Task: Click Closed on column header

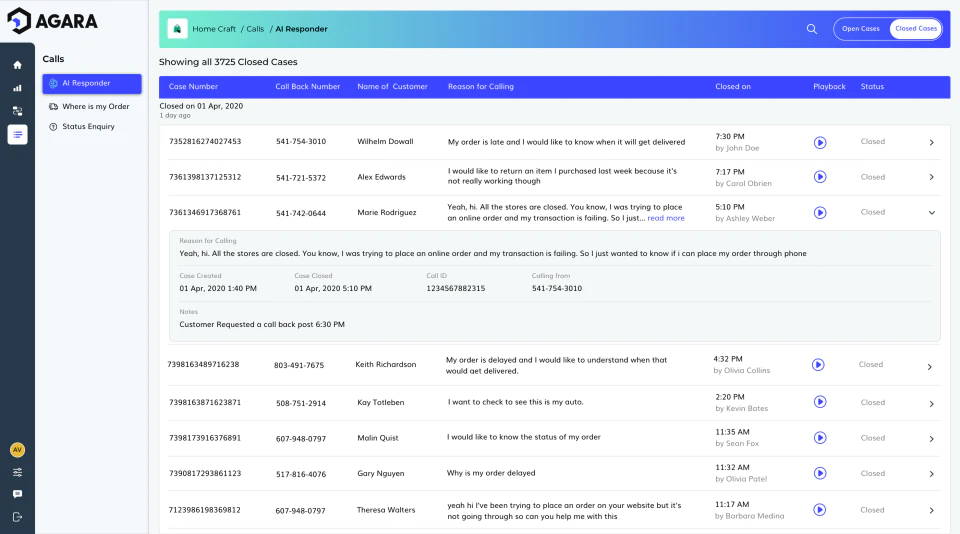Action: pyautogui.click(x=733, y=86)
